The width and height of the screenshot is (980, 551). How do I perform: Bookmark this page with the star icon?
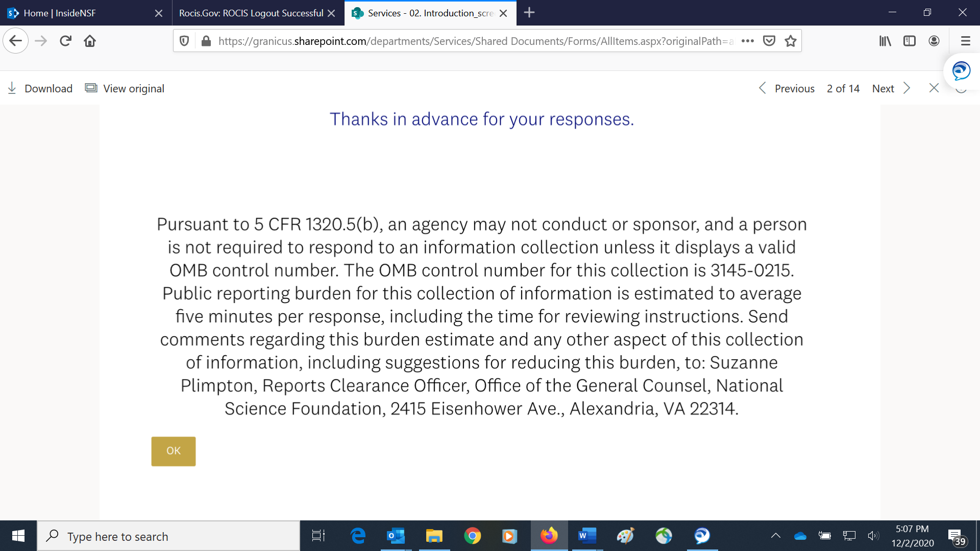pos(791,41)
